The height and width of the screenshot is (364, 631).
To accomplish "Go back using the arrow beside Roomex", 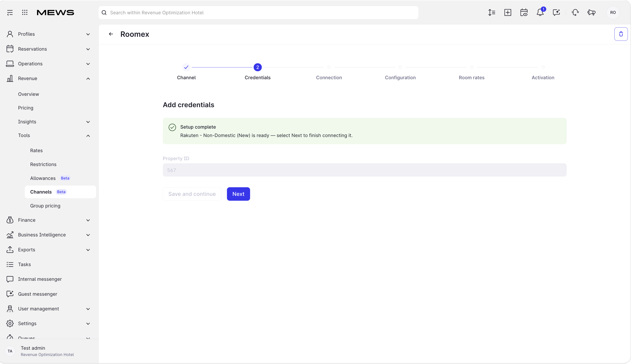I will point(111,34).
